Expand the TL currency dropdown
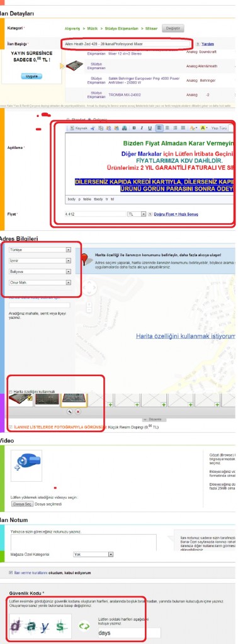 [x=137, y=214]
